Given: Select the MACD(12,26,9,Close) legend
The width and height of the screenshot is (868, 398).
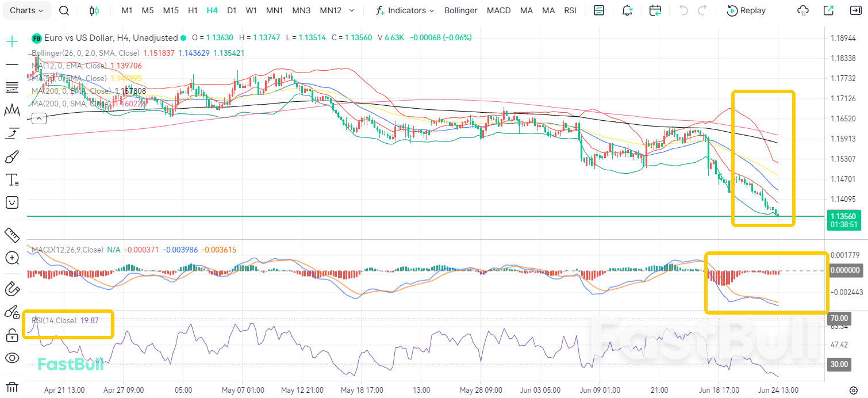Looking at the screenshot, I should [67, 250].
